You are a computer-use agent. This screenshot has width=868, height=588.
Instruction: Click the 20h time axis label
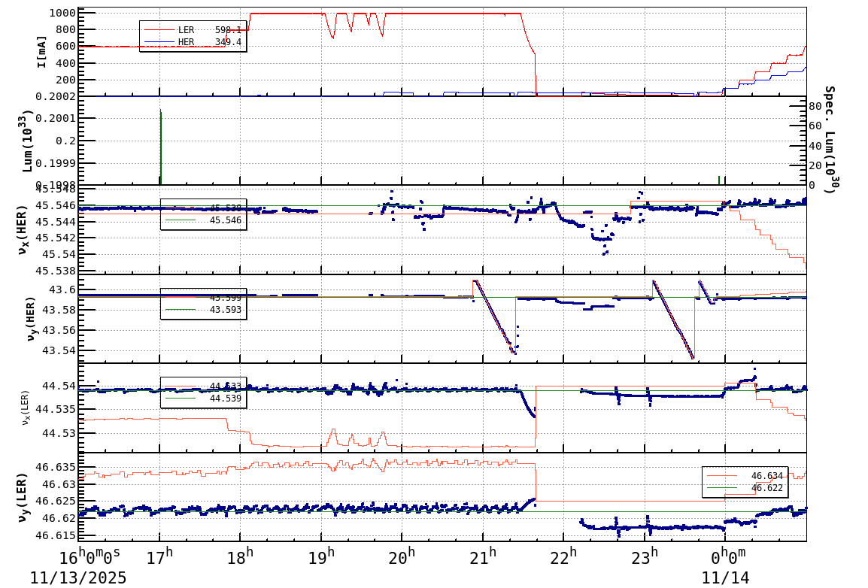click(402, 556)
